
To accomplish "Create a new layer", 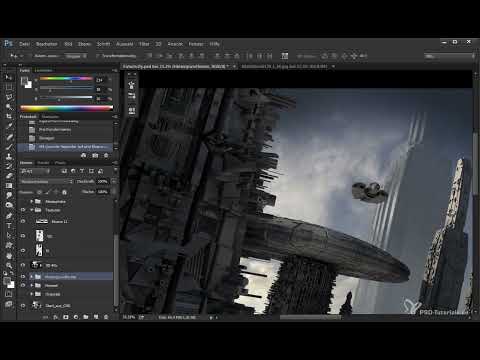I will [96, 317].
